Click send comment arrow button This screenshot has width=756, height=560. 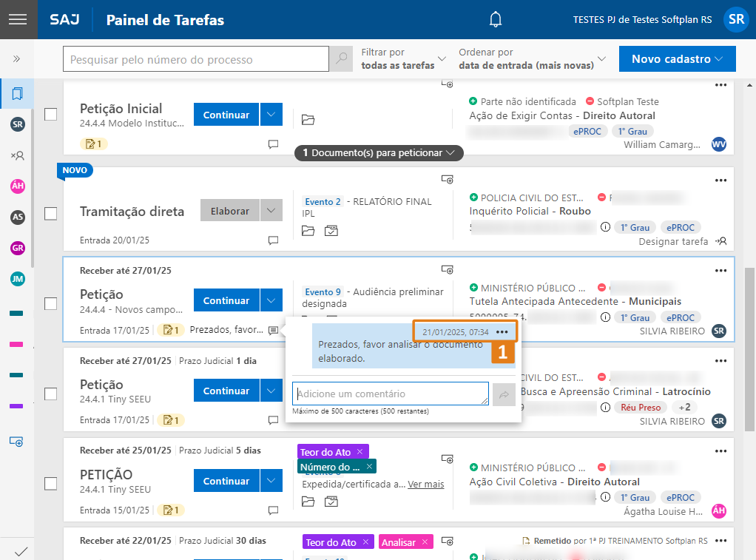pos(504,395)
